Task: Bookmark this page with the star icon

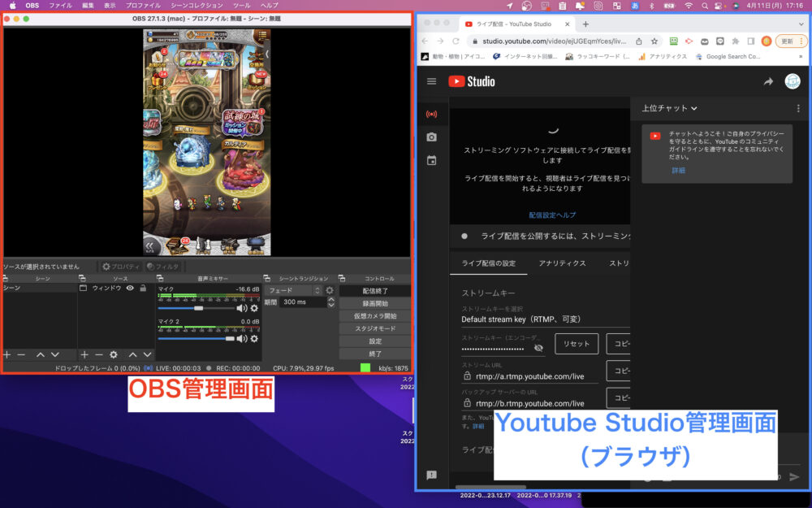Action: [654, 41]
